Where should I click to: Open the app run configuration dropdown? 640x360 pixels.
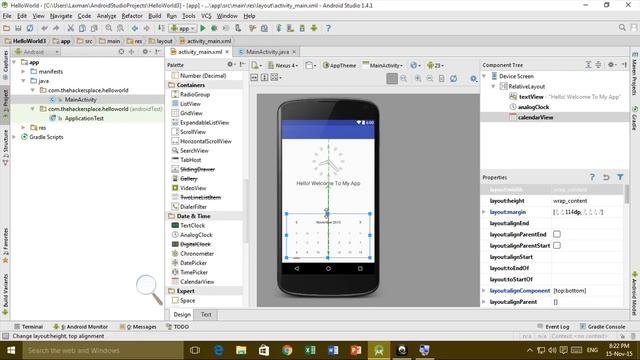coord(183,28)
